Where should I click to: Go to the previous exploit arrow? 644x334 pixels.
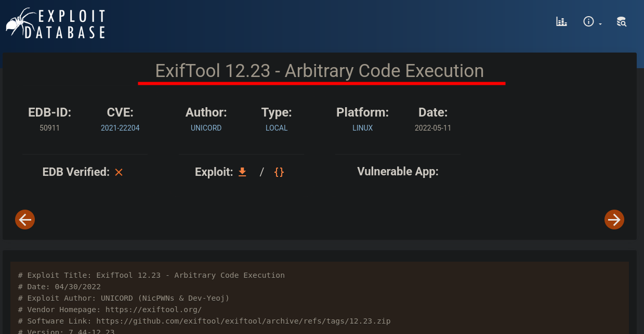25,220
